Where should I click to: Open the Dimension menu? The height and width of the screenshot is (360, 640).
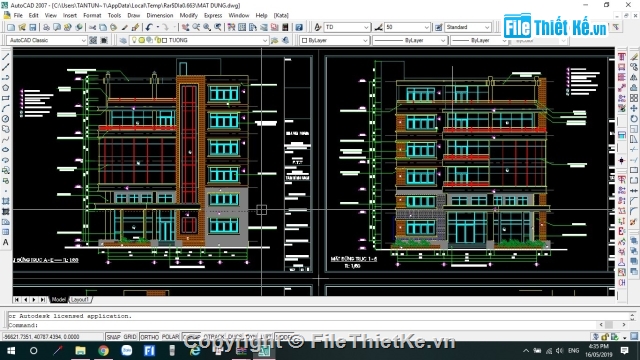pos(160,15)
